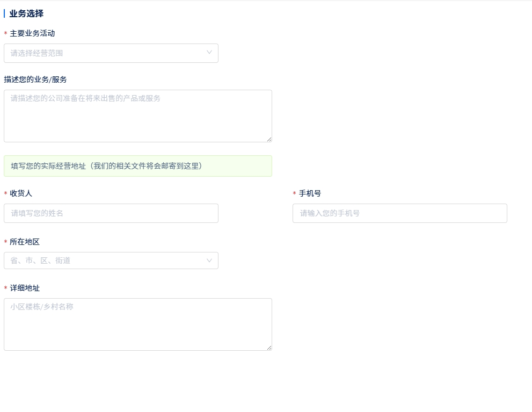
Task: Grab resize handle of business description textarea
Action: click(x=269, y=140)
